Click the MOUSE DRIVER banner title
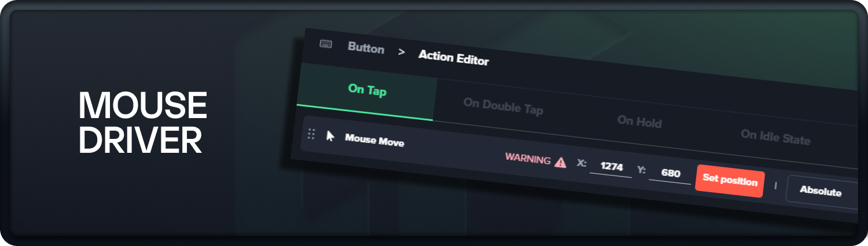The width and height of the screenshot is (868, 246). click(142, 123)
